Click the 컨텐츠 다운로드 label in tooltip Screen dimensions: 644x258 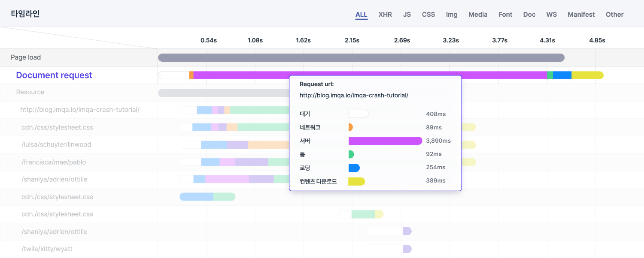point(318,181)
